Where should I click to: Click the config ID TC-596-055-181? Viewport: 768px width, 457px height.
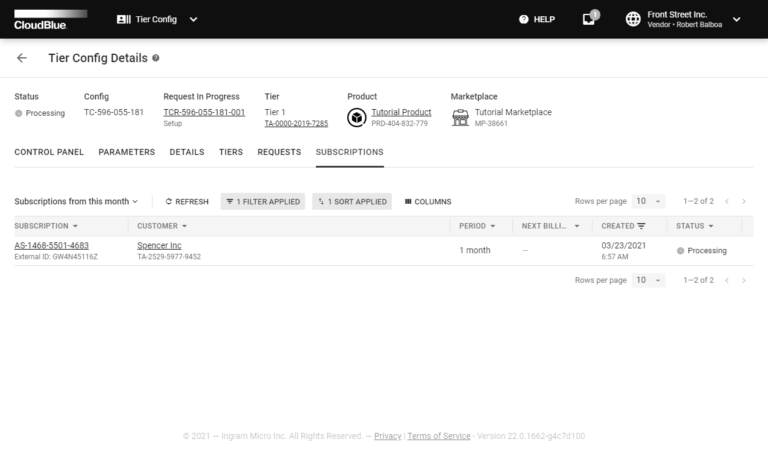114,112
